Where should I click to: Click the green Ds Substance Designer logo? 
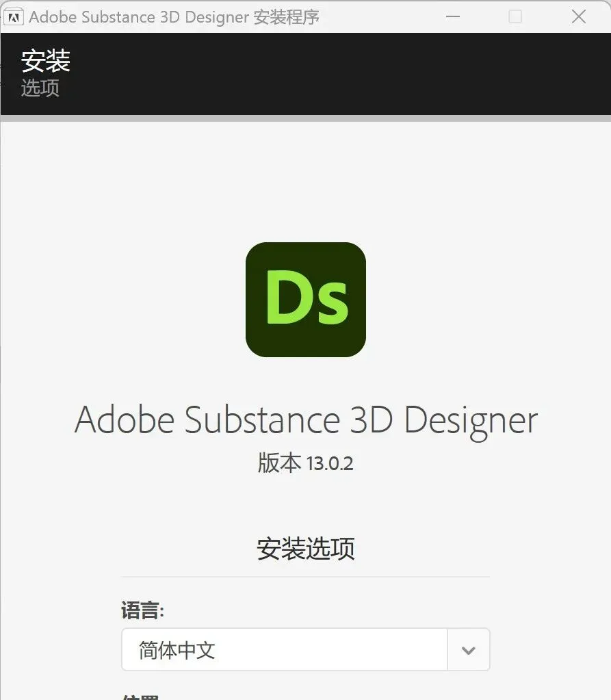(306, 300)
